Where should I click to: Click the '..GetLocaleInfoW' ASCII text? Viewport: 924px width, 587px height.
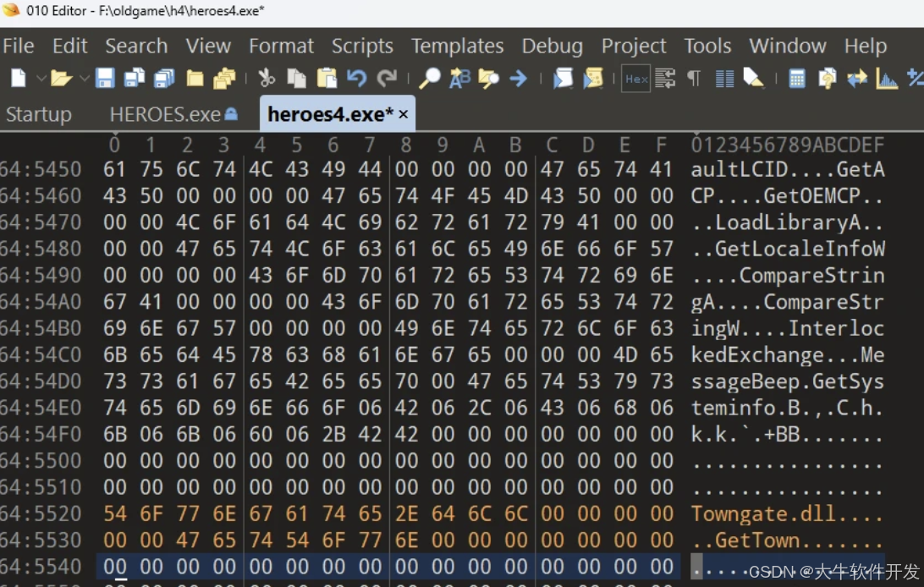(787, 249)
